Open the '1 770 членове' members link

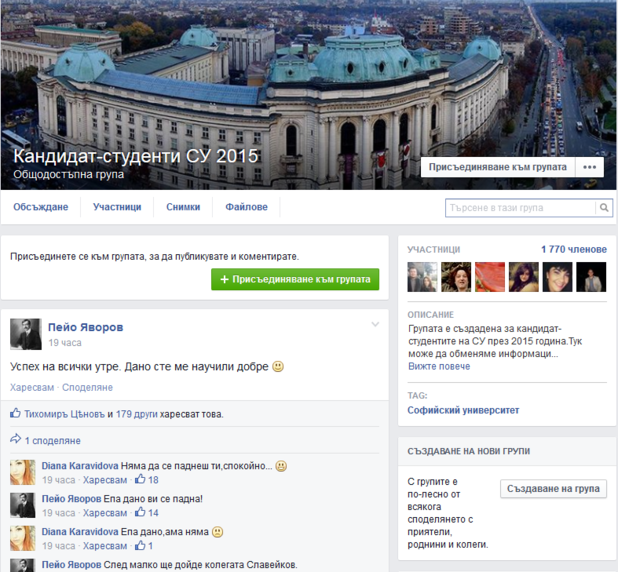tap(574, 249)
